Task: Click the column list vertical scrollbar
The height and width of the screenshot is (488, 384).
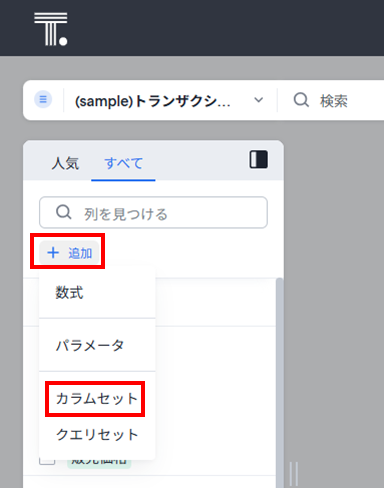Action: click(x=280, y=382)
